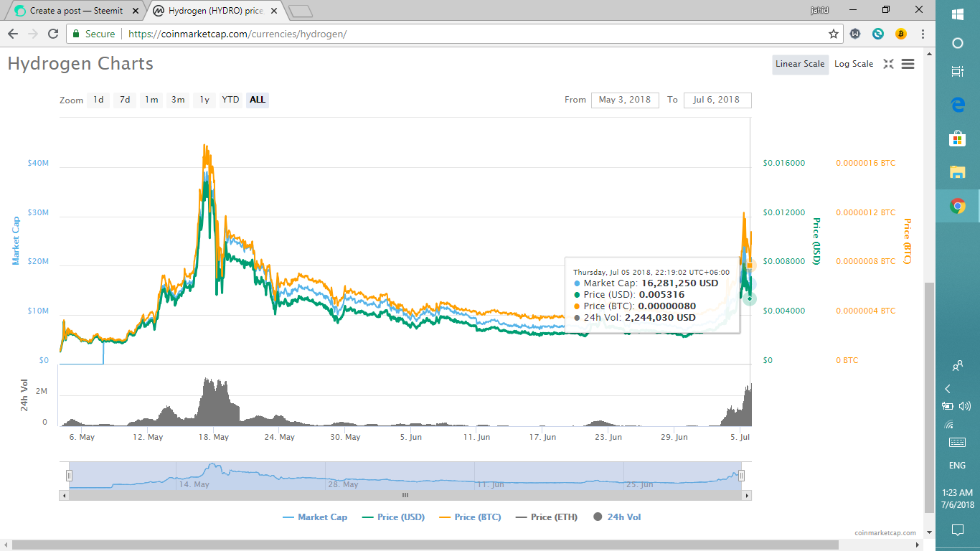
Task: Reload the CoinMarketCap page
Action: click(x=52, y=34)
